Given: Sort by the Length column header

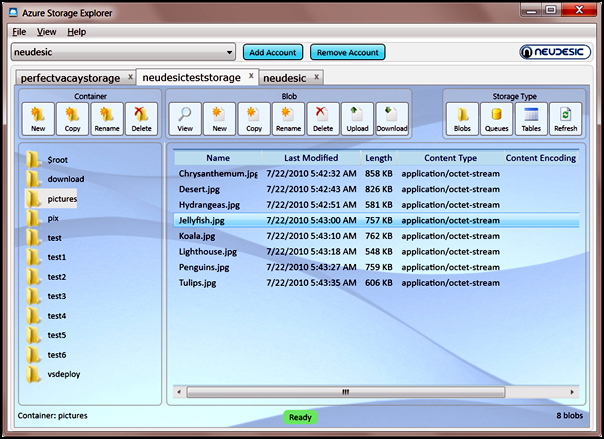Looking at the screenshot, I should pos(379,158).
